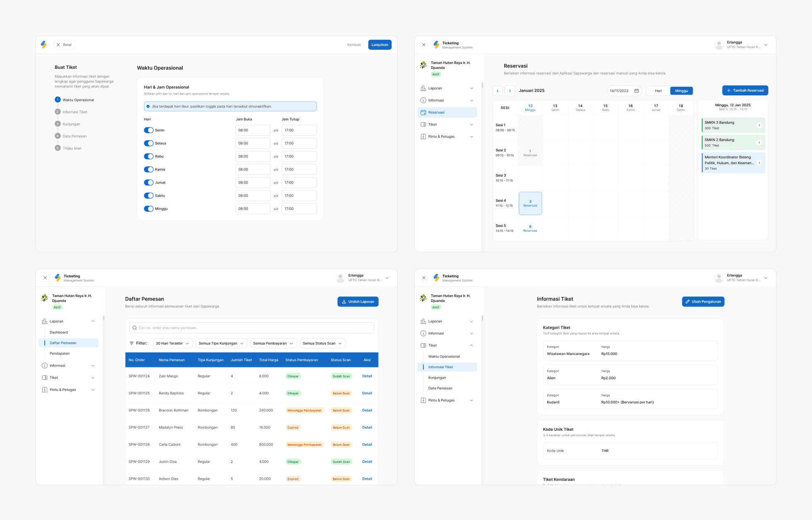Go to next week with right arrow

click(510, 91)
